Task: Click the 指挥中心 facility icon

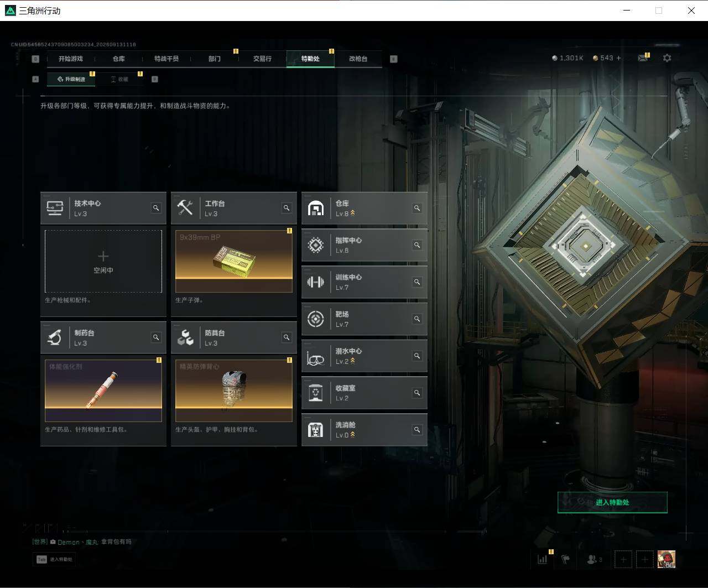Action: [315, 245]
